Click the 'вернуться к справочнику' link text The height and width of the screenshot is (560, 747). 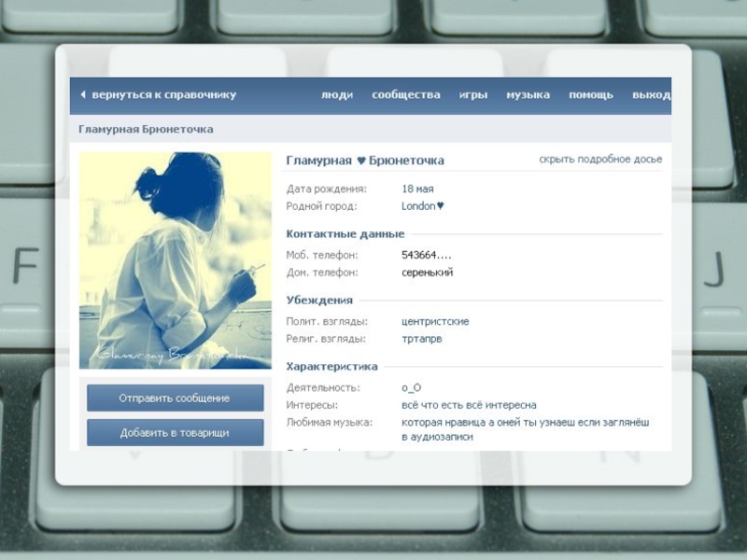[x=163, y=95]
